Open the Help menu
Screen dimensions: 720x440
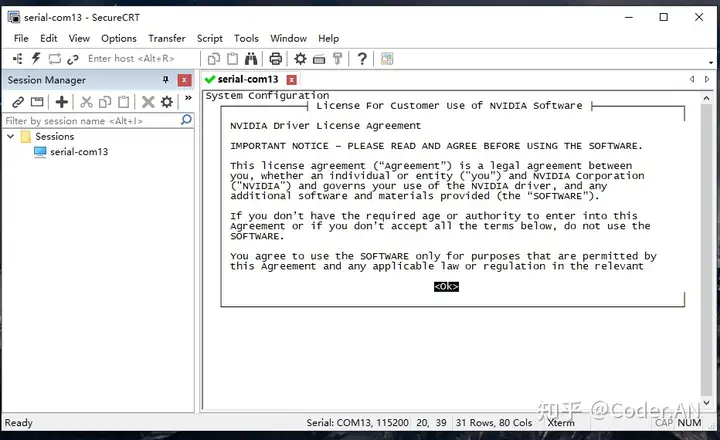tap(329, 39)
